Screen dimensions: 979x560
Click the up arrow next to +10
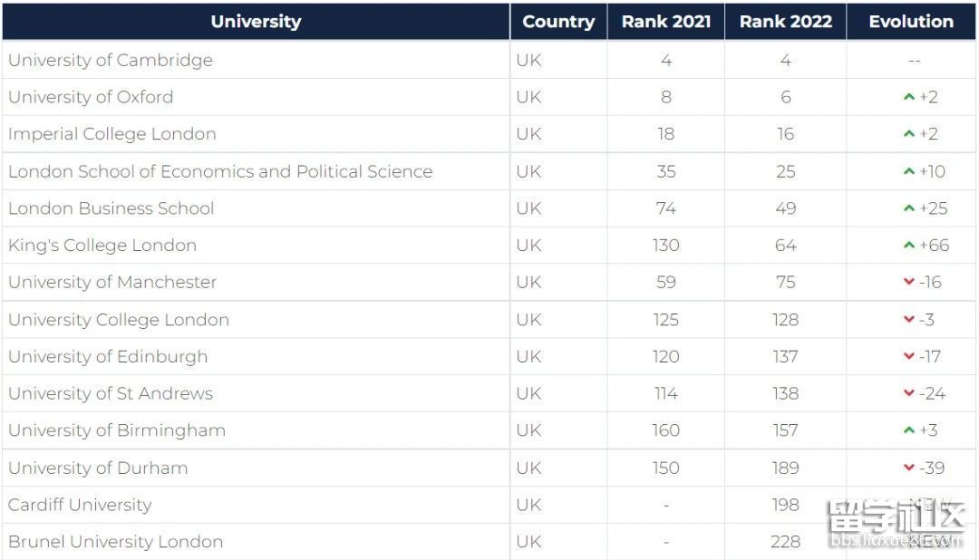tap(908, 171)
